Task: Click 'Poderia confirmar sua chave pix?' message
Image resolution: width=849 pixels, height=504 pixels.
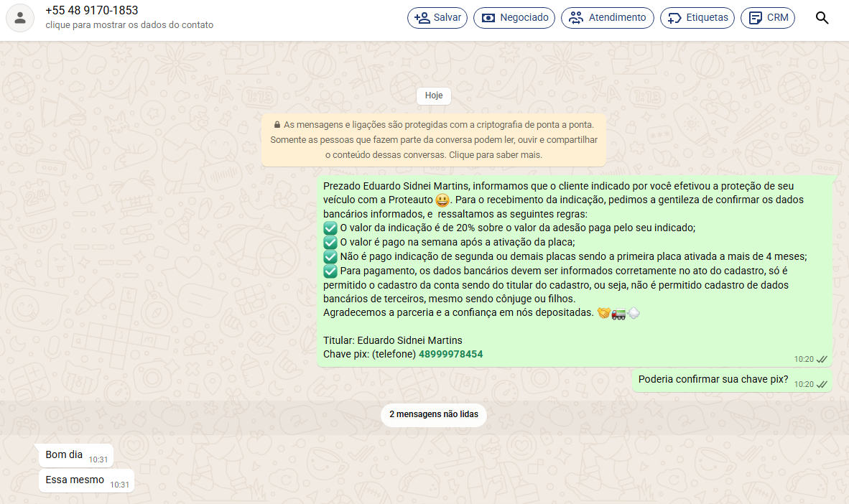Action: point(713,379)
